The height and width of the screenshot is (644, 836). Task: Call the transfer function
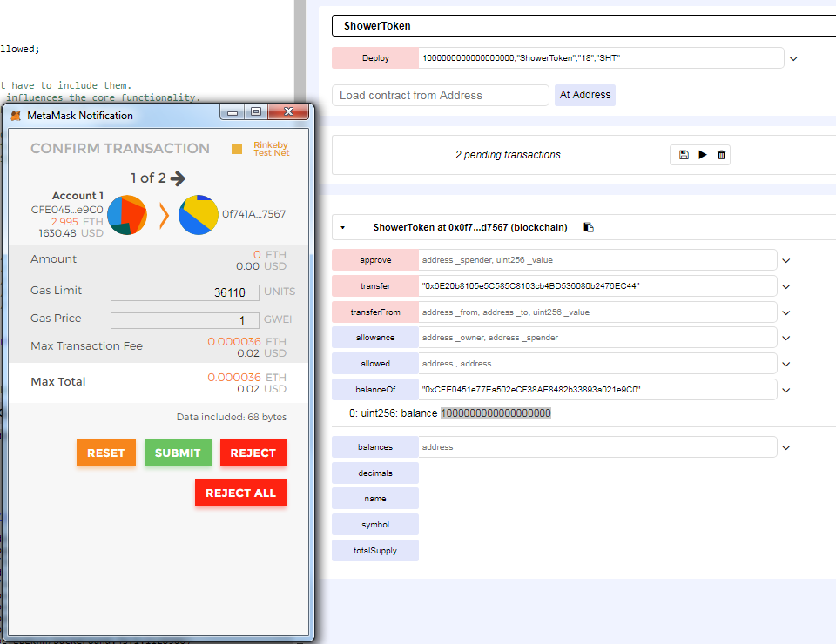[x=375, y=286]
